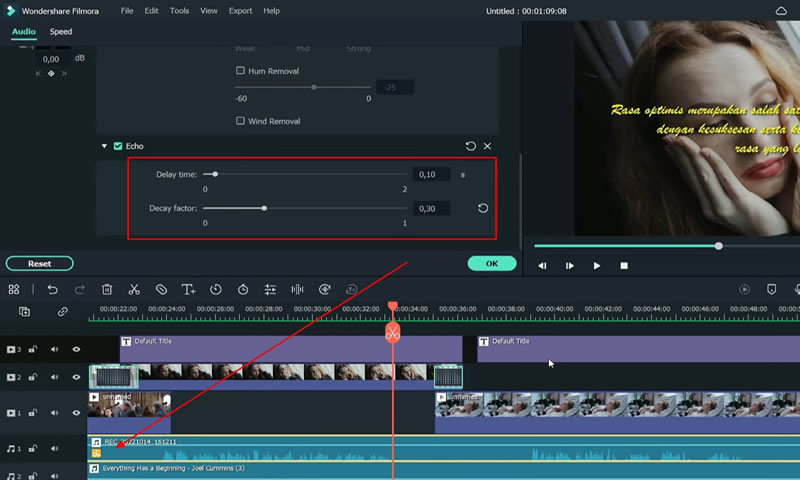800x480 pixels.
Task: Click the motion tracking eye icon
Action: point(324,289)
